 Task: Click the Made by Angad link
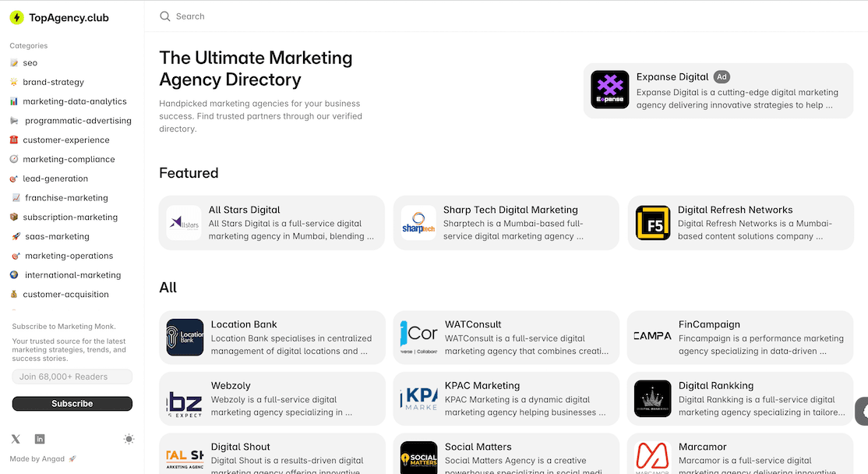coord(37,458)
